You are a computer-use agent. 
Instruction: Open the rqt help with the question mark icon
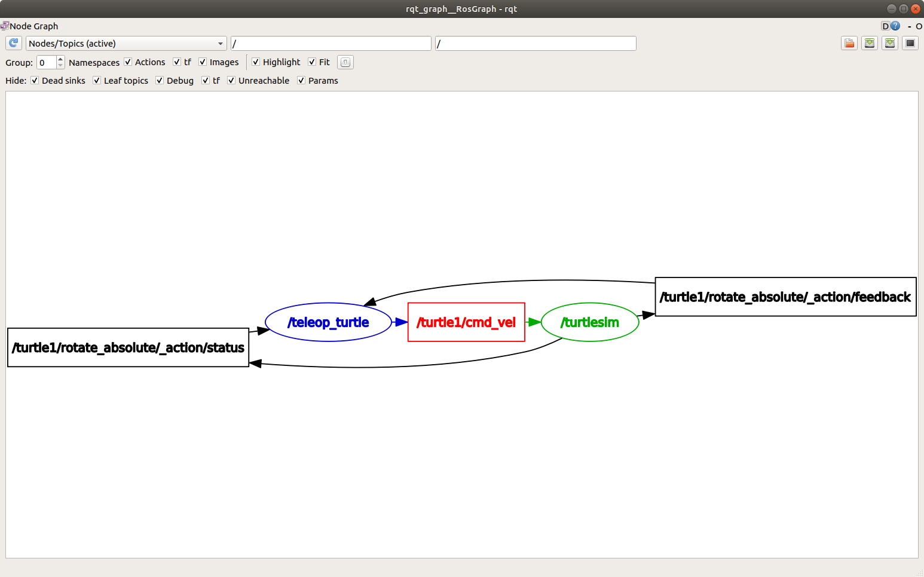pos(895,26)
